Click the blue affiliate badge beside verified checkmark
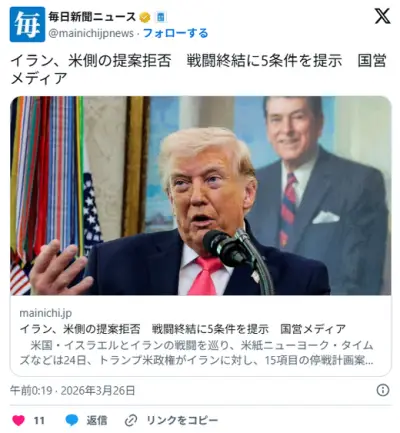Image resolution: width=400 pixels, height=433 pixels. click(161, 17)
